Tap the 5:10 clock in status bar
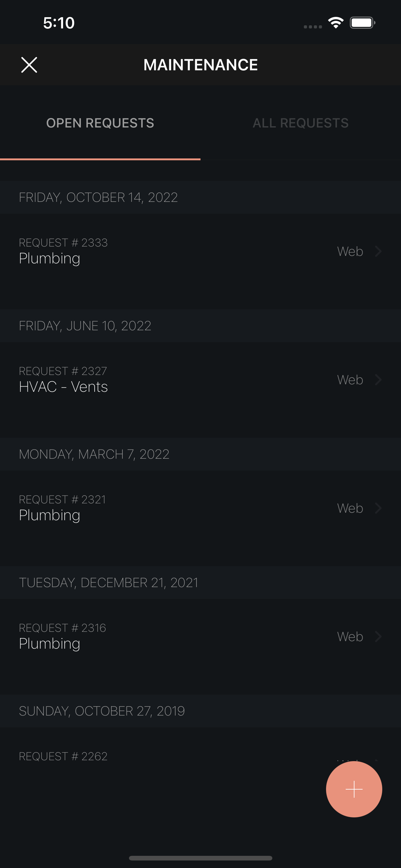Viewport: 401px width, 868px height. 59,23
